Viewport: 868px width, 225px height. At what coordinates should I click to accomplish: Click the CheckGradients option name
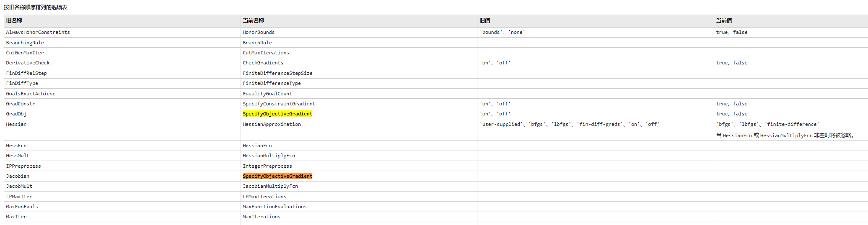263,63
